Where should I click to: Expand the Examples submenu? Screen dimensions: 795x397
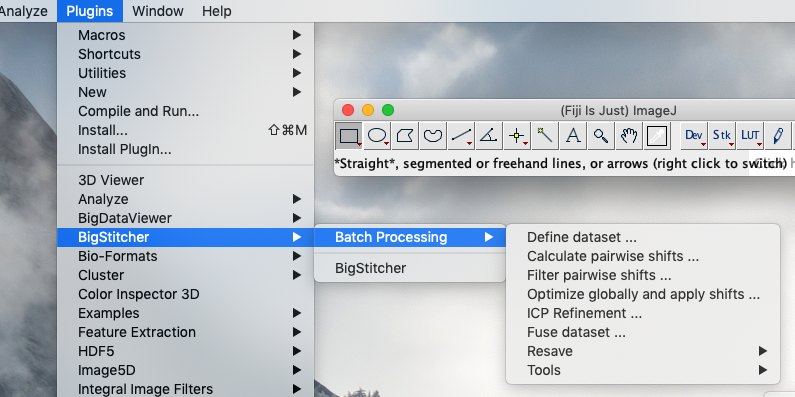pos(186,313)
